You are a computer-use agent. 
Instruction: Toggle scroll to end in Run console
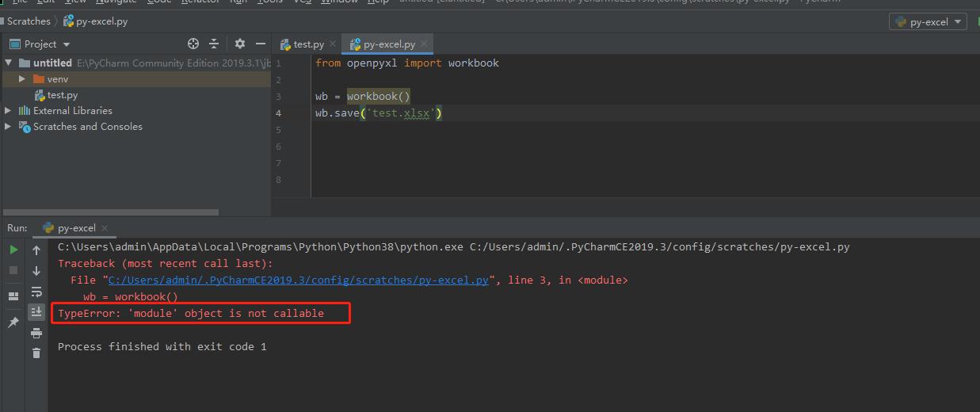36,312
